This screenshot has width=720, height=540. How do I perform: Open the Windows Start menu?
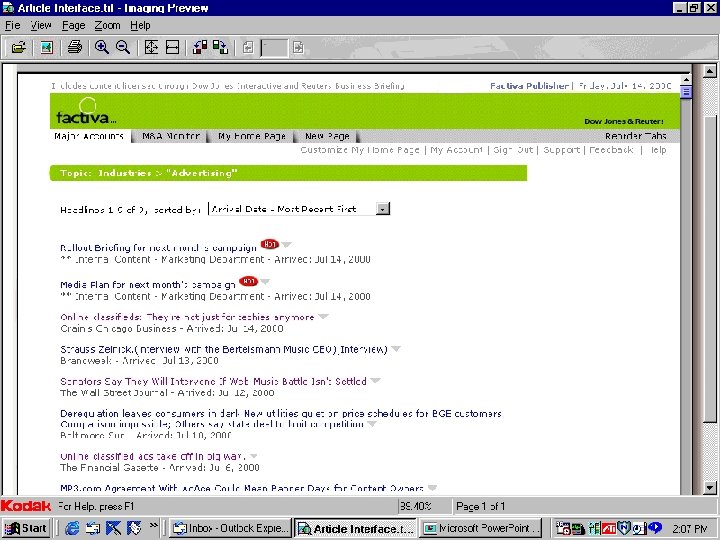tap(26, 529)
